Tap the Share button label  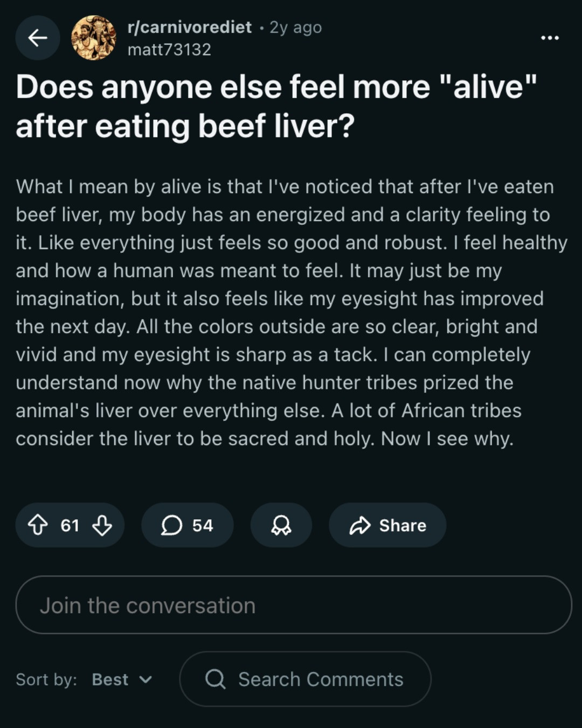403,525
